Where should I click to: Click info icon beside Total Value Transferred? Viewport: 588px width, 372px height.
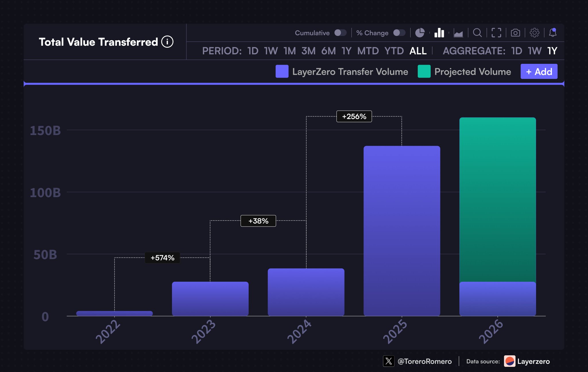pos(167,42)
